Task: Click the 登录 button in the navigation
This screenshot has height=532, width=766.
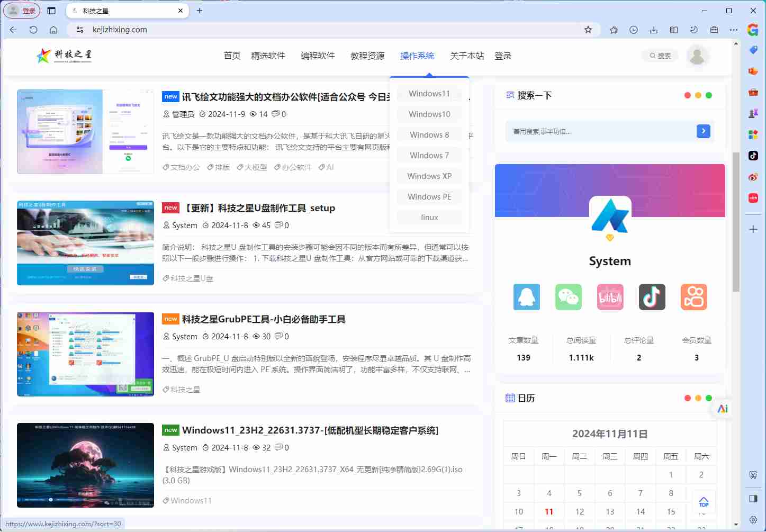Action: pos(502,56)
